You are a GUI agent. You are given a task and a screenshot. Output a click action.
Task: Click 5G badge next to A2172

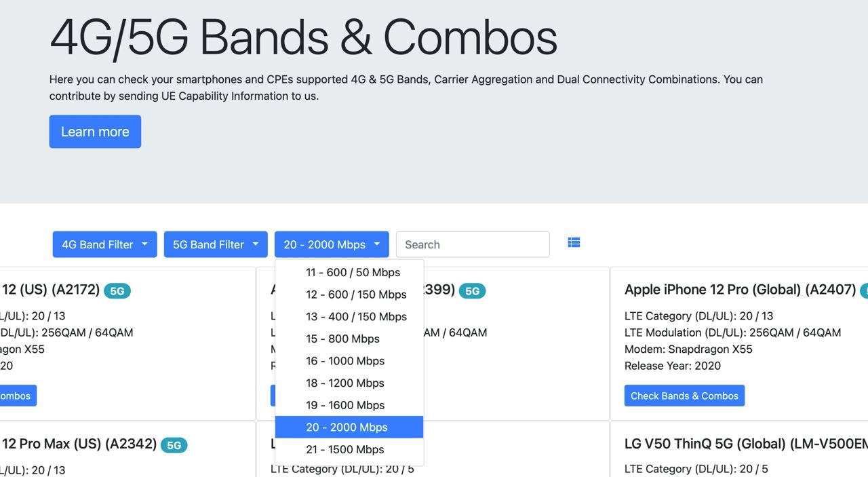(117, 291)
